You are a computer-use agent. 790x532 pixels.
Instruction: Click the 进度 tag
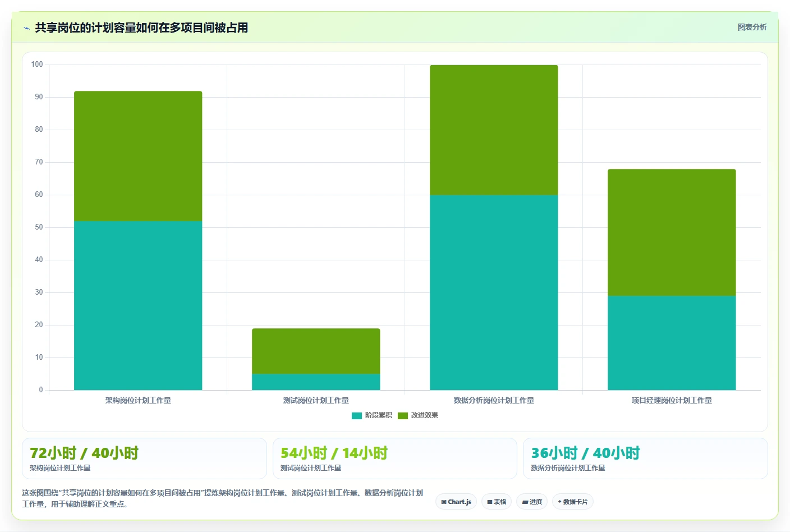coord(532,502)
